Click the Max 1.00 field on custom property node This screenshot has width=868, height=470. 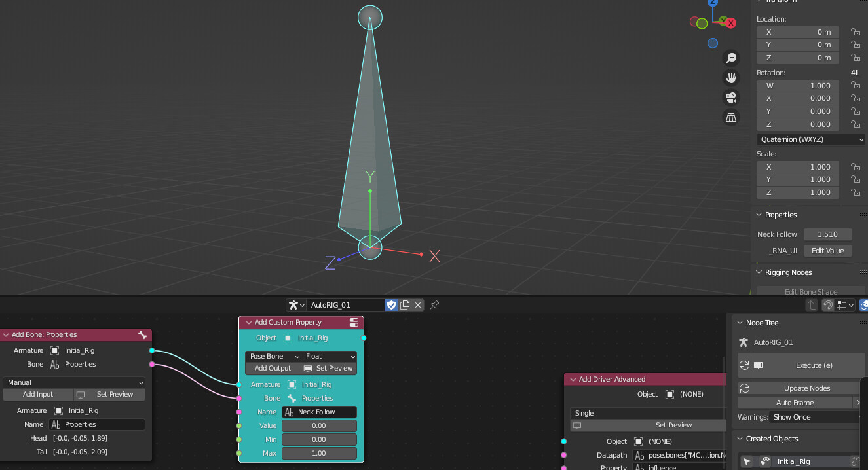[319, 453]
